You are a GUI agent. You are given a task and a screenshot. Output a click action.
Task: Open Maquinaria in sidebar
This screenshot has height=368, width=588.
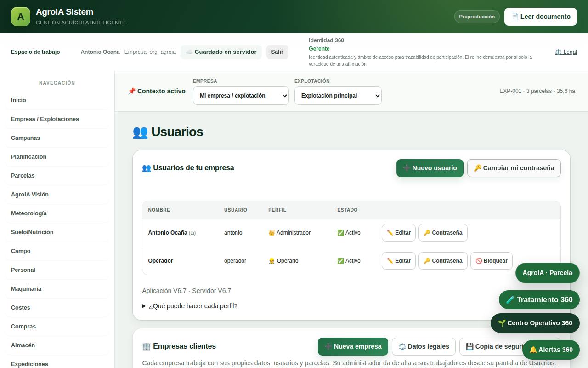(x=57, y=289)
